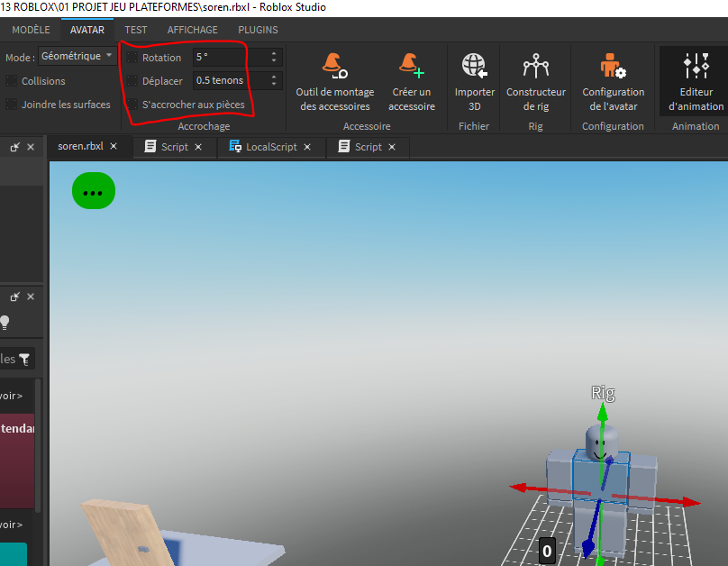Screen dimensions: 728x566
Task: Close the LocalScript tab
Action: (307, 147)
